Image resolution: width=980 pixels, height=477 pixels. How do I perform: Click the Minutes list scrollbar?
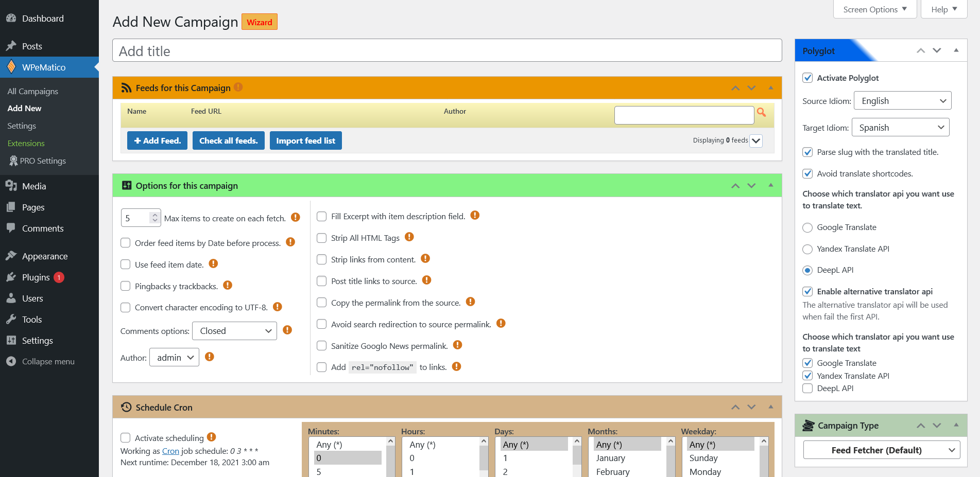391,457
